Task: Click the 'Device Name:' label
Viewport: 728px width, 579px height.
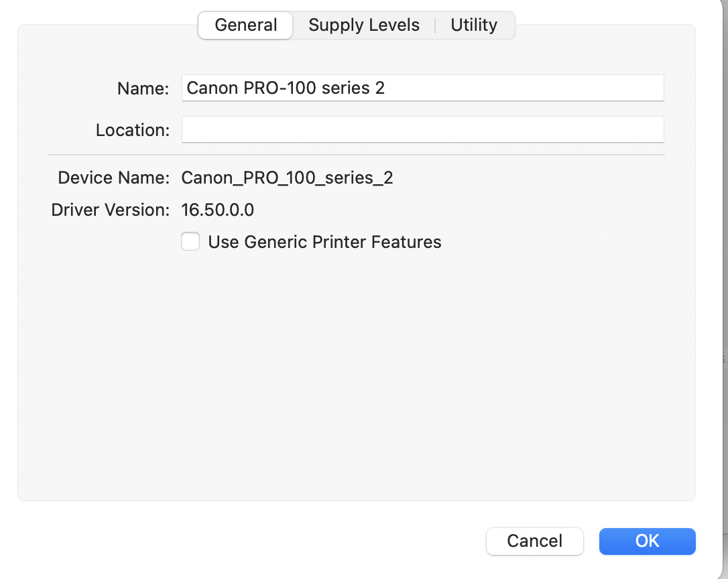Action: 114,178
